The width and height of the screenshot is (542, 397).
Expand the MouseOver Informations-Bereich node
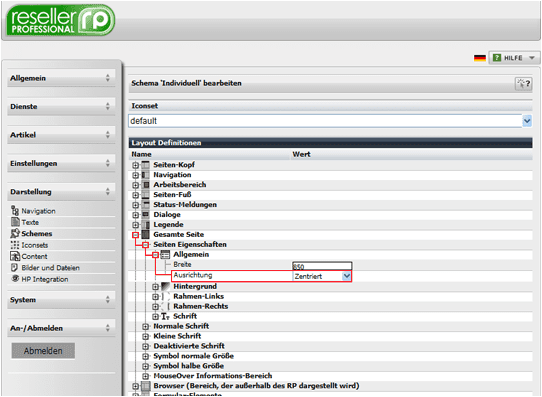146,376
